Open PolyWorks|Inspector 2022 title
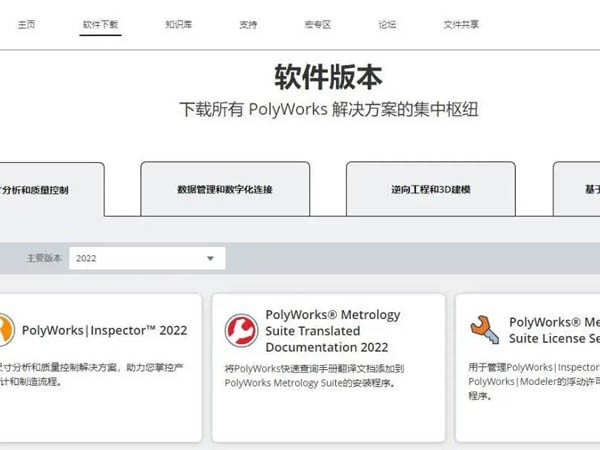The height and width of the screenshot is (450, 600). (x=104, y=330)
